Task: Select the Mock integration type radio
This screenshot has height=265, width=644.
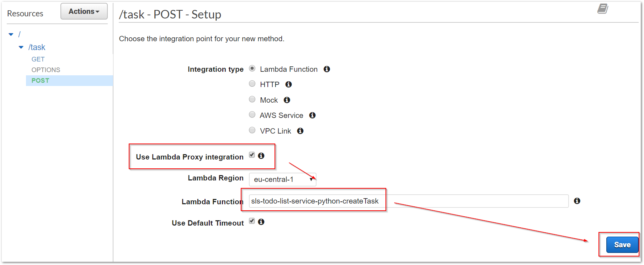Action: click(x=252, y=99)
